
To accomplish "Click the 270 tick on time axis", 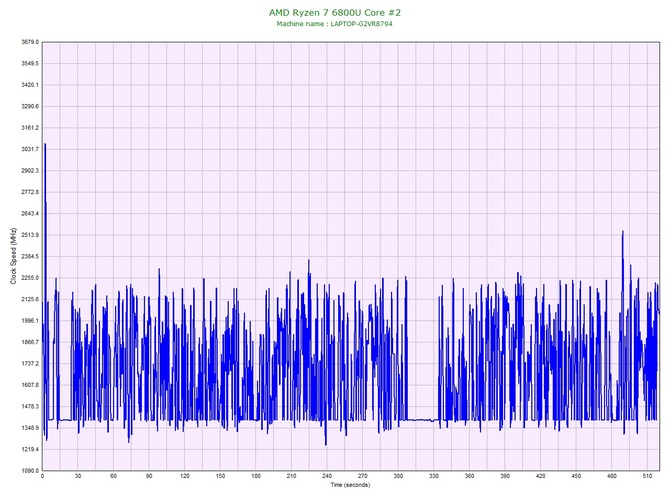I will point(362,476).
